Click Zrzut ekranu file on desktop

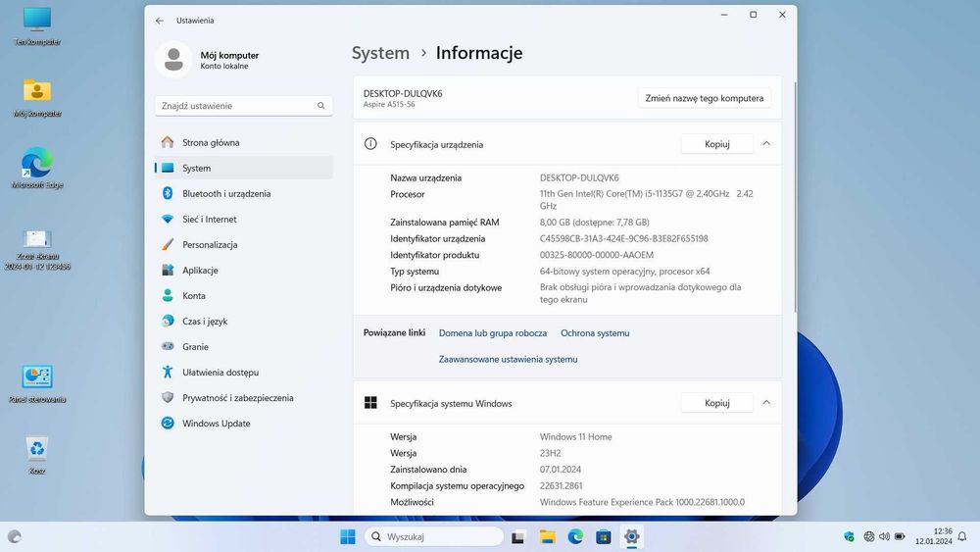[x=37, y=249]
